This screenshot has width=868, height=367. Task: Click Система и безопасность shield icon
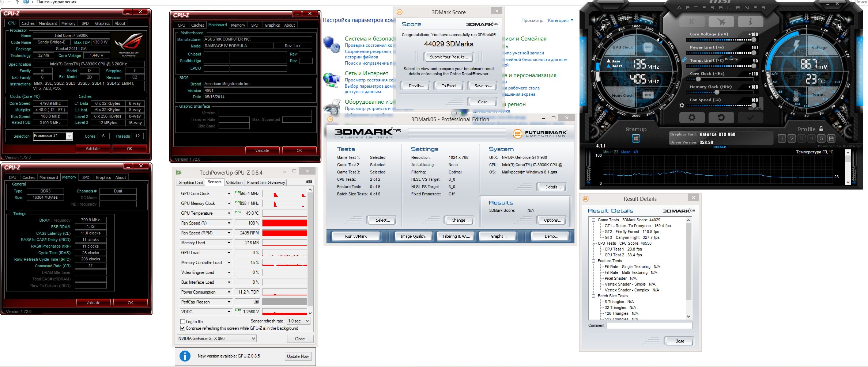tap(332, 45)
